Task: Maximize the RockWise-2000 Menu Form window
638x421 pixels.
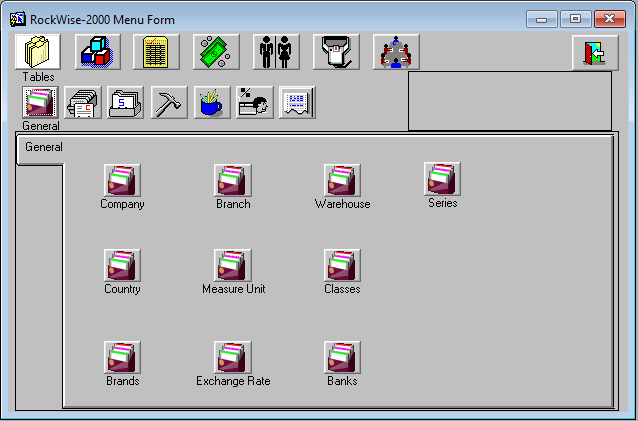Action: pos(575,19)
